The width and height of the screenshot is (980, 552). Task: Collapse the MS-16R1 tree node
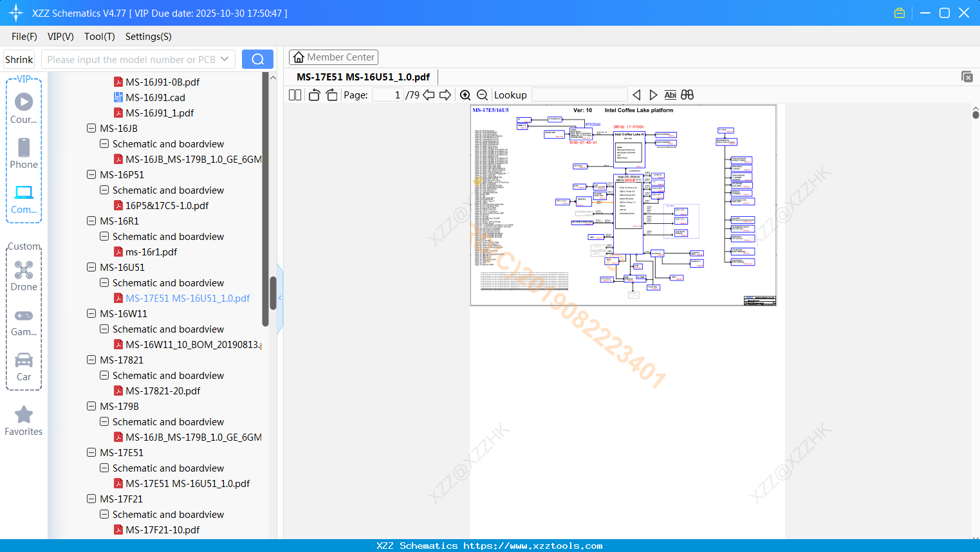click(91, 221)
